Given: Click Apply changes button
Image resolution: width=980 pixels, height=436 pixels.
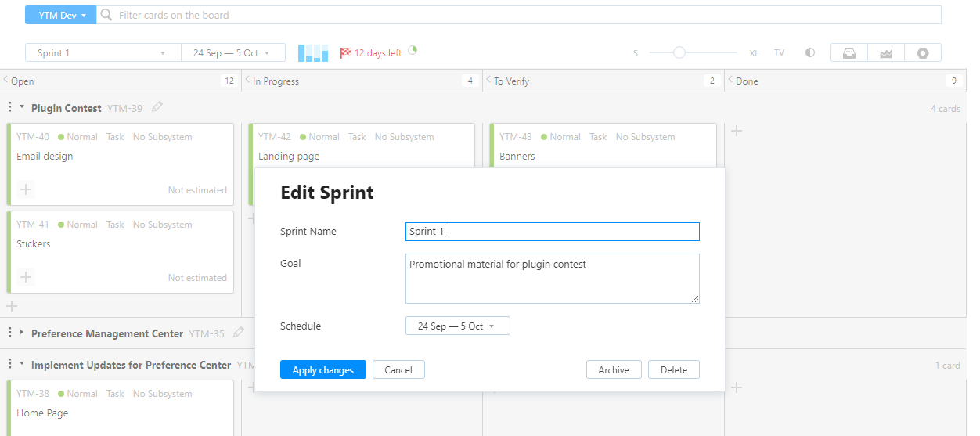Looking at the screenshot, I should click(x=322, y=370).
